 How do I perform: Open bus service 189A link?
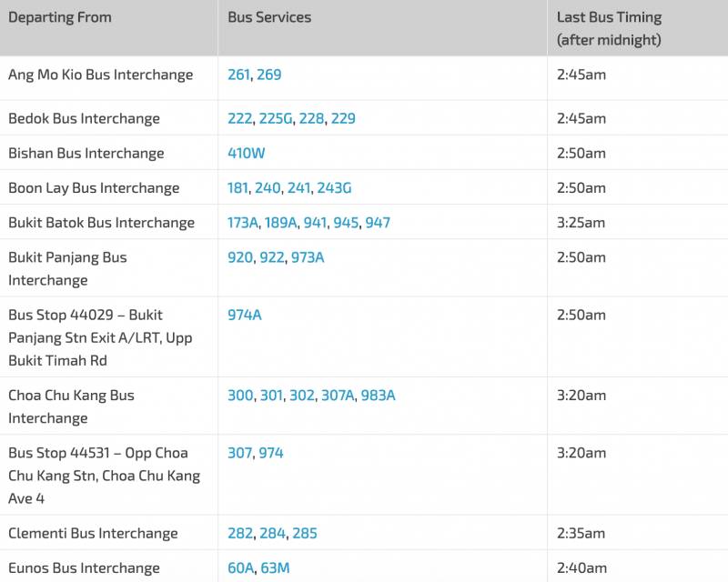(x=280, y=223)
